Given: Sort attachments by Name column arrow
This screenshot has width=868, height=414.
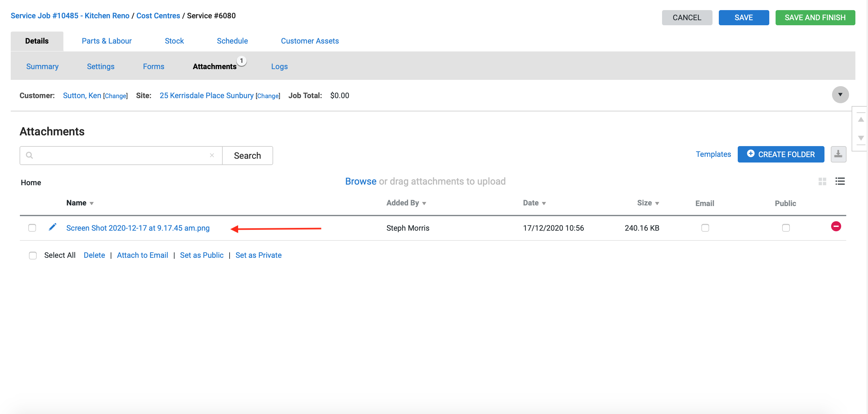Looking at the screenshot, I should click(x=92, y=203).
